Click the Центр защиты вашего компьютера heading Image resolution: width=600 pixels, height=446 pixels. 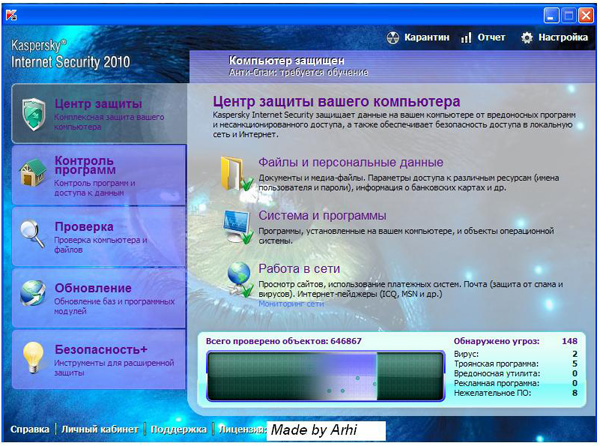point(336,101)
